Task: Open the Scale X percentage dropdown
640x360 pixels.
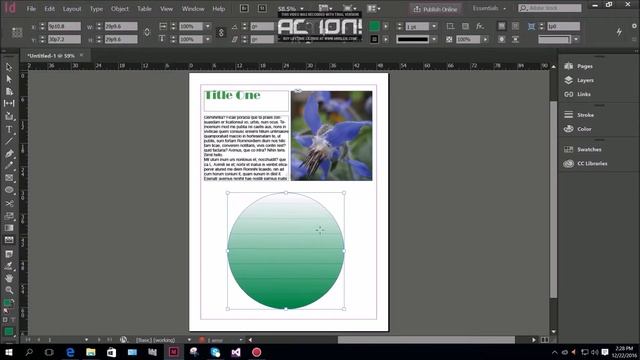Action: pyautogui.click(x=208, y=27)
